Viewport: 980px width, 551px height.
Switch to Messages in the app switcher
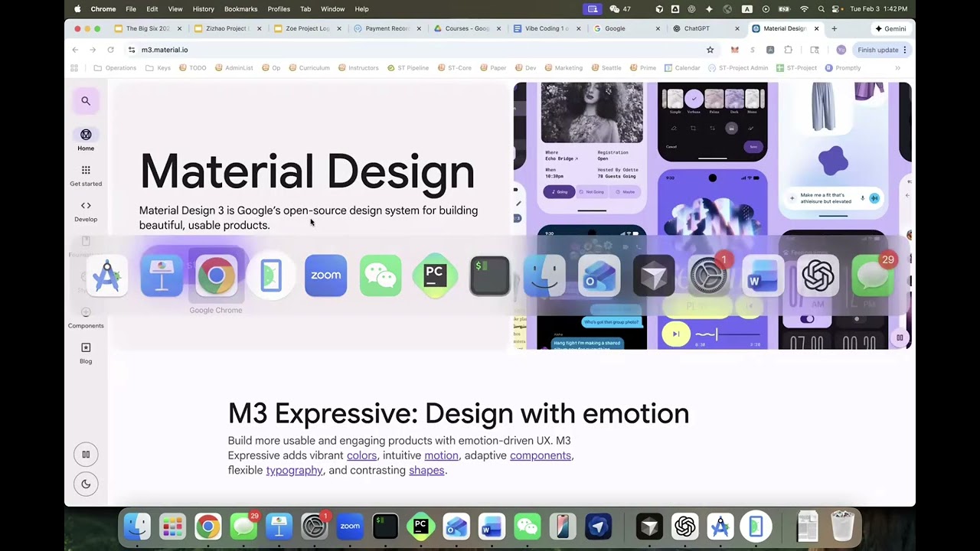pyautogui.click(x=872, y=275)
